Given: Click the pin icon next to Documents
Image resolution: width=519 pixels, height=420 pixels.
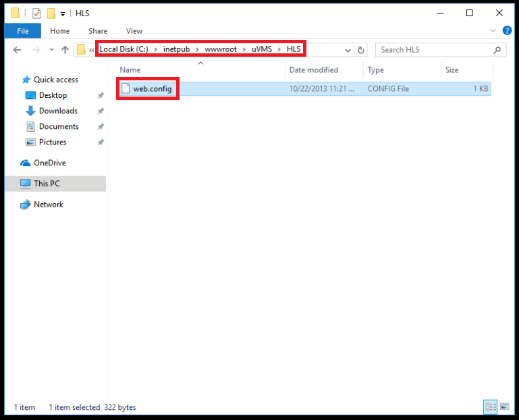Looking at the screenshot, I should click(101, 126).
